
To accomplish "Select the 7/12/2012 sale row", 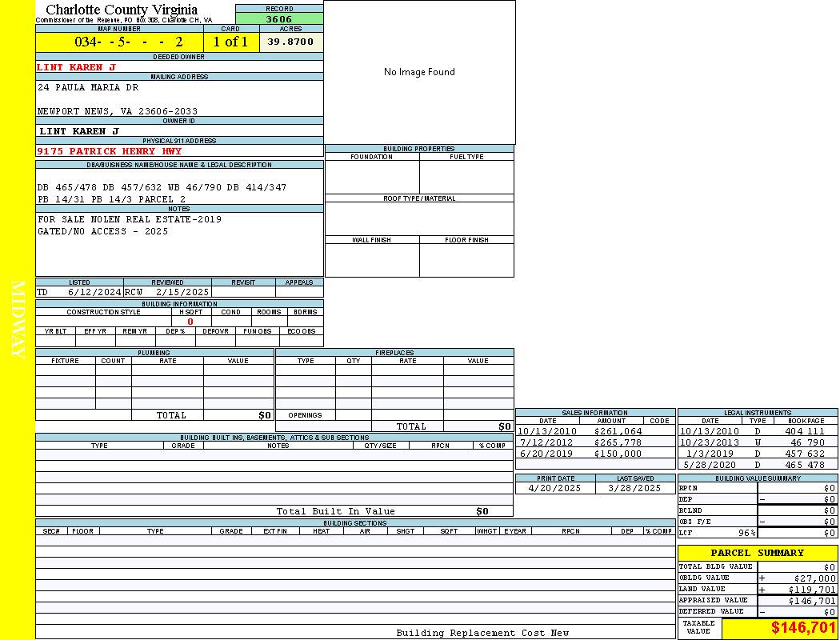I will coord(580,442).
